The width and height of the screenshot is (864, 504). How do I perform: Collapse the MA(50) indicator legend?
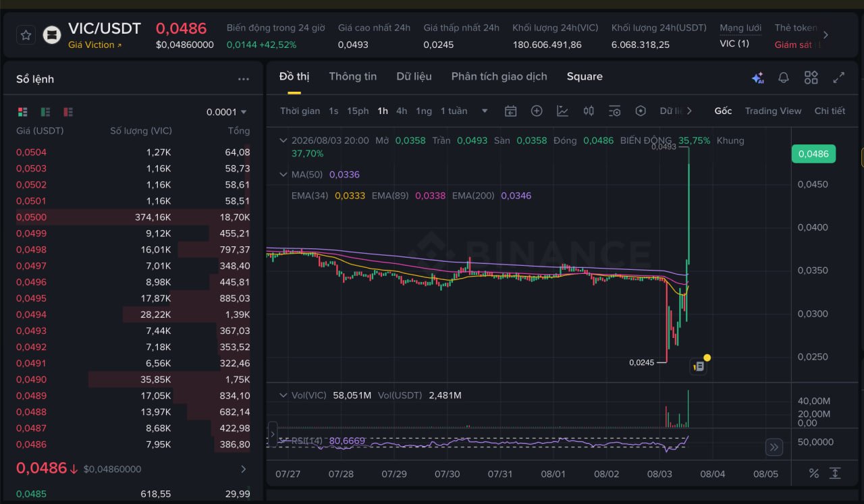[283, 174]
